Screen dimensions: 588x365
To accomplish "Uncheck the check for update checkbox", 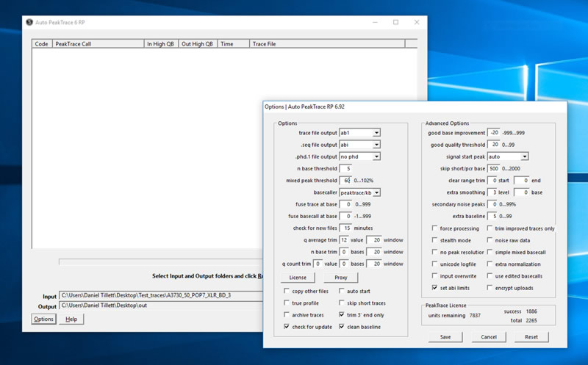I will coord(287,327).
